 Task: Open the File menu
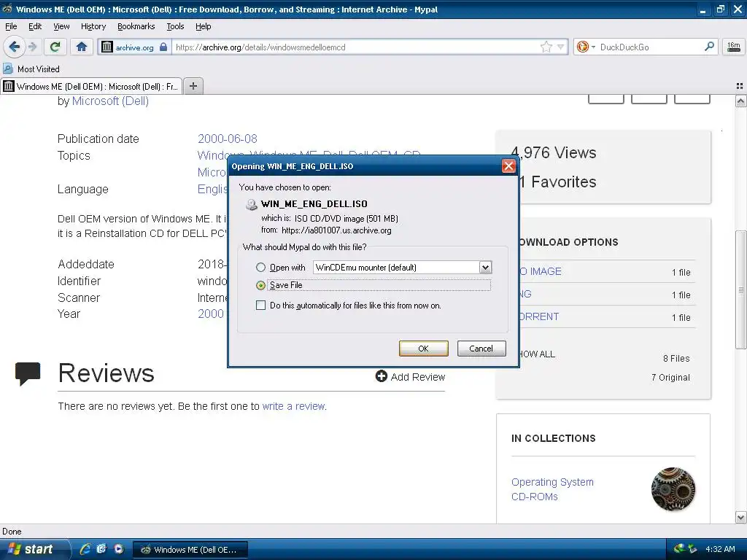click(x=11, y=26)
